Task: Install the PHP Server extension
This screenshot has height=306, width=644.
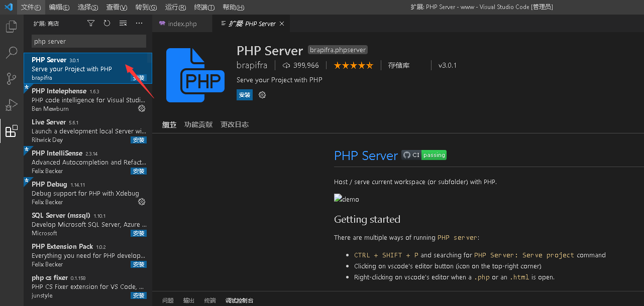Action: pos(244,94)
